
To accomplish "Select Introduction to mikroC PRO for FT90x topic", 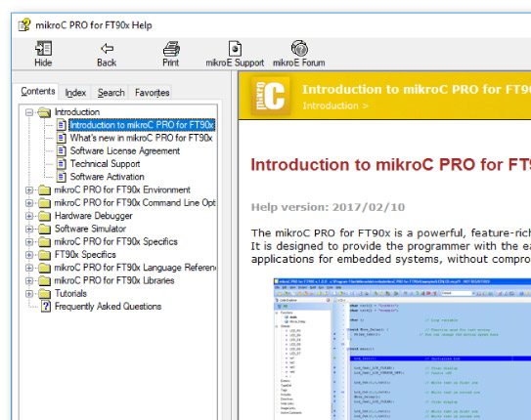I will coord(142,125).
